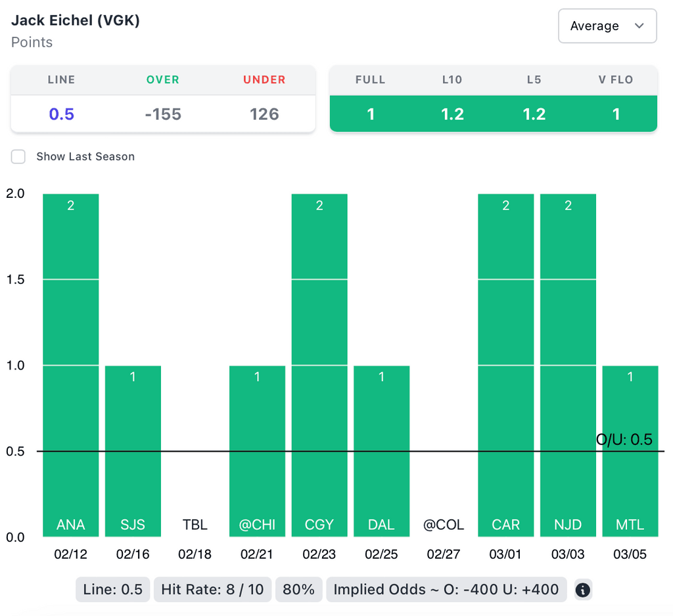
Task: Click the Under odds value 126
Action: click(264, 114)
